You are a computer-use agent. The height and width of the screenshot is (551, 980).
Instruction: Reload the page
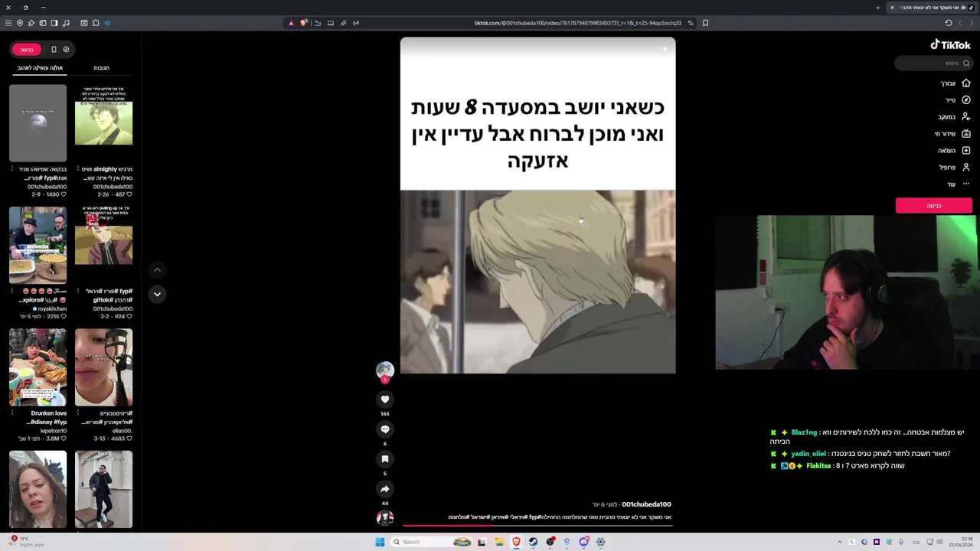[948, 23]
